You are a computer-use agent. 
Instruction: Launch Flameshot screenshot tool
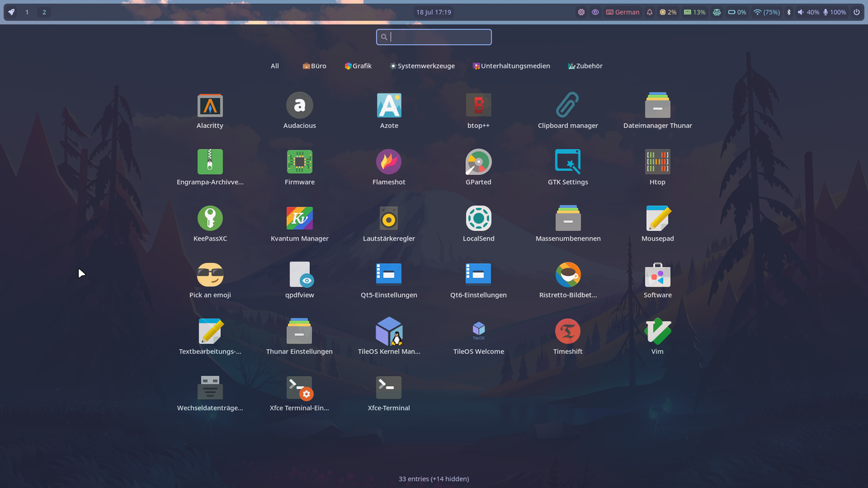389,167
